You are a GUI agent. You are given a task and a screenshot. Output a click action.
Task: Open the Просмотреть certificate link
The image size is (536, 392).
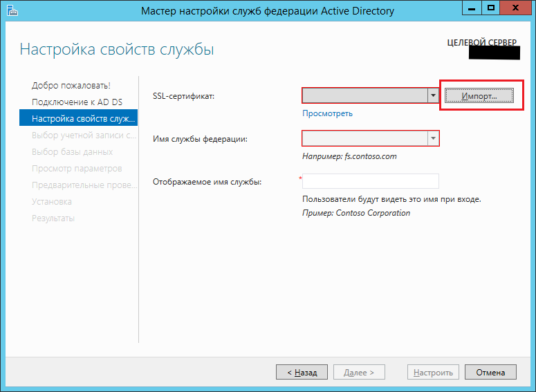[x=327, y=113]
